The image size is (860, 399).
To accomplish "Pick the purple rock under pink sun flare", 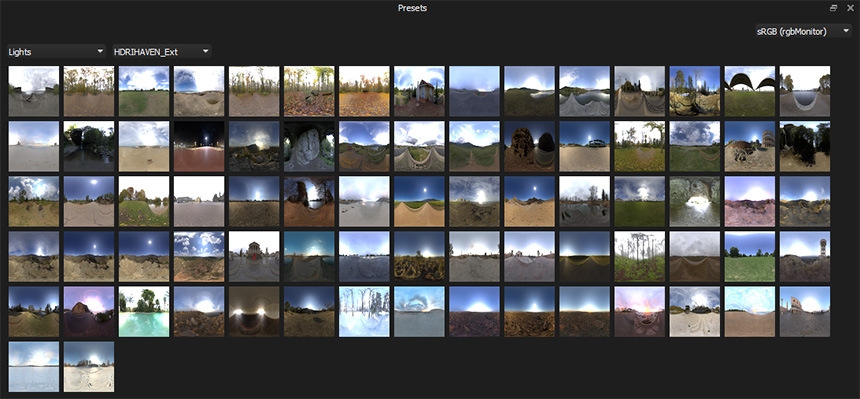I will point(89,312).
